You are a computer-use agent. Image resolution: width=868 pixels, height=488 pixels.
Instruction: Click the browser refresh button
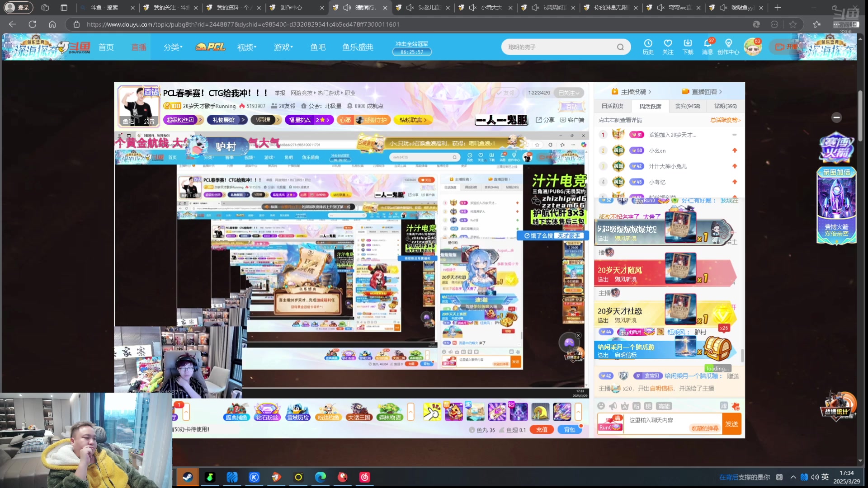33,24
